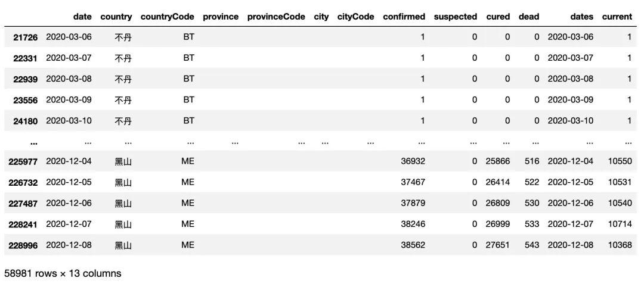Select the current value 10714
Screen dimensions: 644x284
tap(620, 224)
